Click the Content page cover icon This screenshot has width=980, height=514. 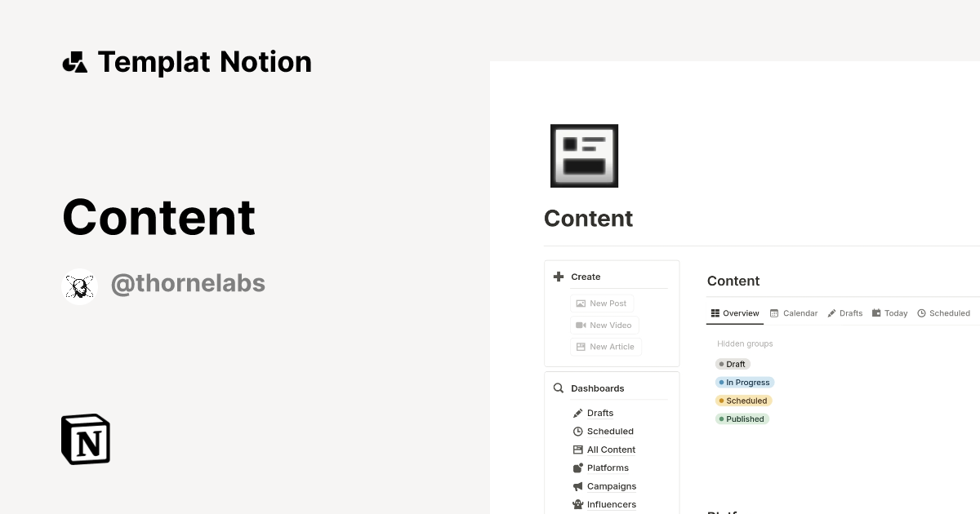(x=584, y=155)
